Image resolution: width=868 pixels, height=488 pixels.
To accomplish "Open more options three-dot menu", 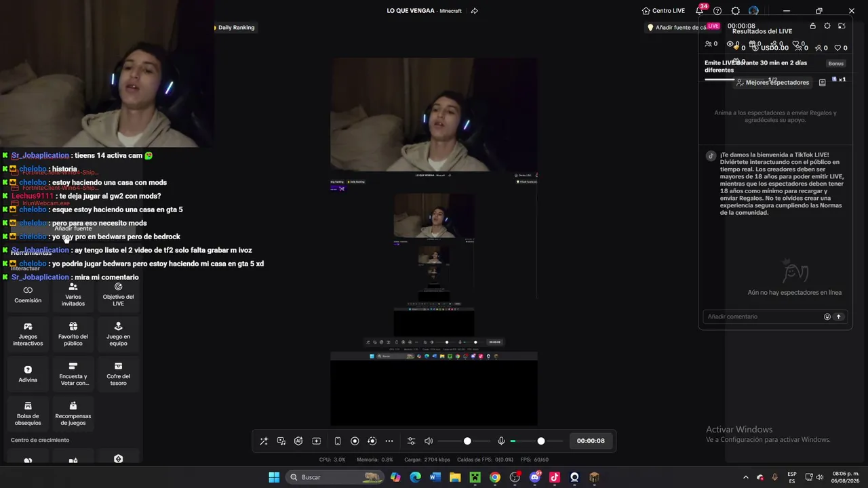I will click(389, 441).
